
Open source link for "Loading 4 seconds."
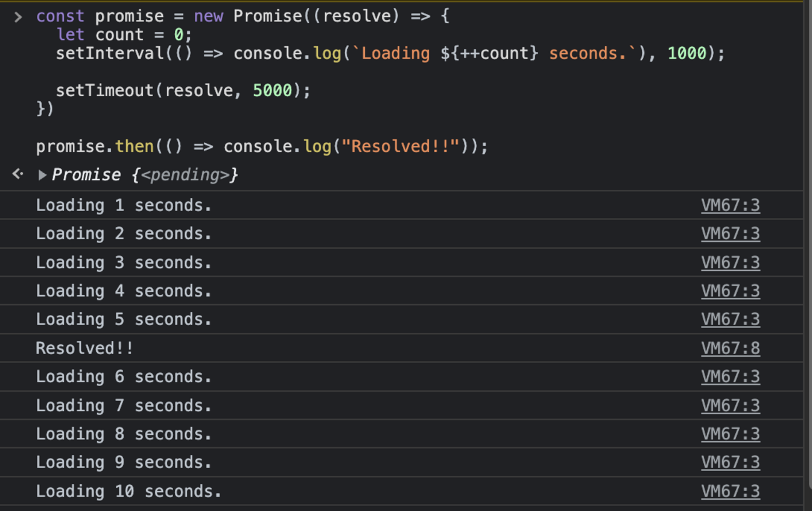tap(730, 291)
